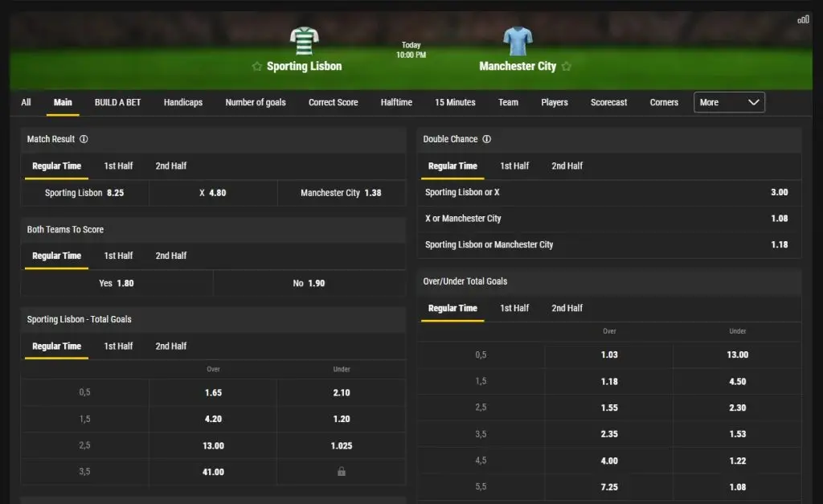This screenshot has width=823, height=504.
Task: Select Sporting Lisbon Over 1,5 at 4.20
Action: 213,419
